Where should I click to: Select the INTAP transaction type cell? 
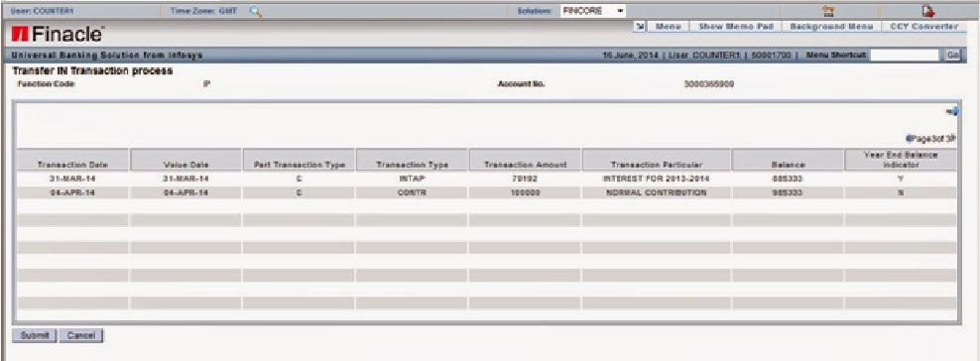412,179
